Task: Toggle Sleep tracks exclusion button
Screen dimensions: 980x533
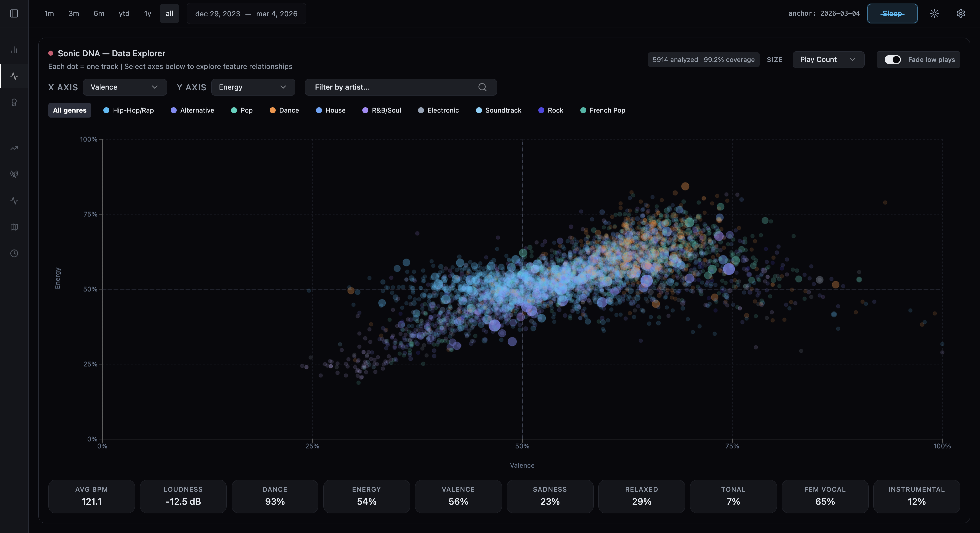Action: pos(892,13)
